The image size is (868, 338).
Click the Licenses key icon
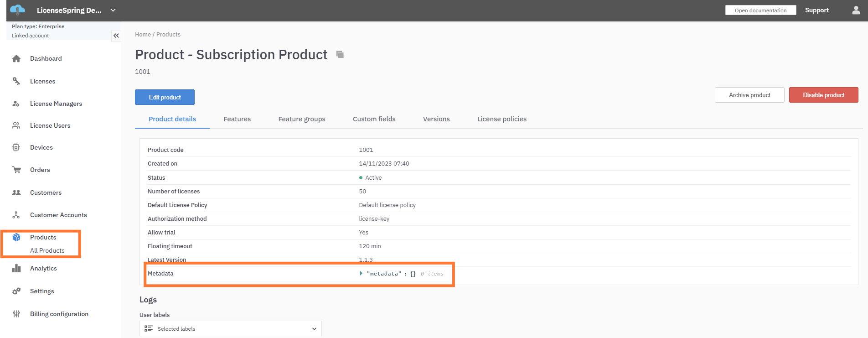pyautogui.click(x=16, y=81)
